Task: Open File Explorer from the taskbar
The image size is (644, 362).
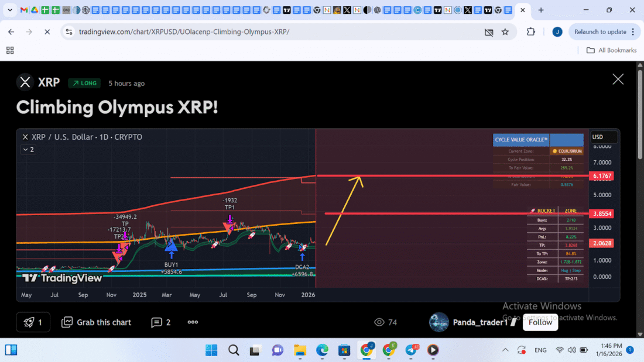Action: coord(300,350)
